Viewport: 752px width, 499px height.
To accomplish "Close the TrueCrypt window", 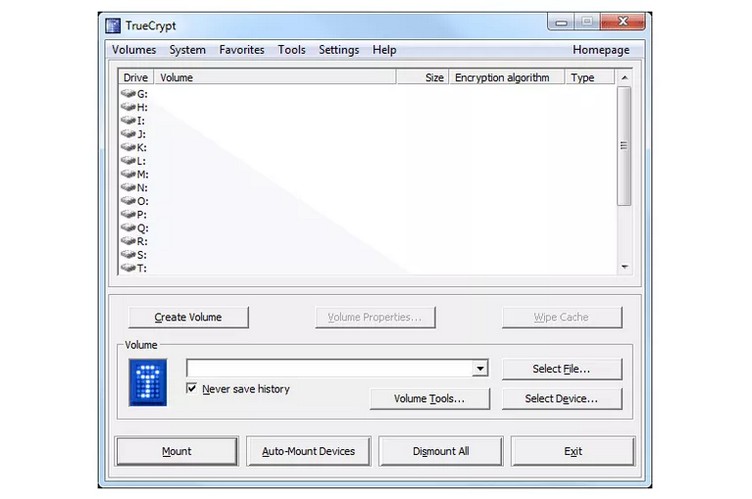I will point(623,22).
